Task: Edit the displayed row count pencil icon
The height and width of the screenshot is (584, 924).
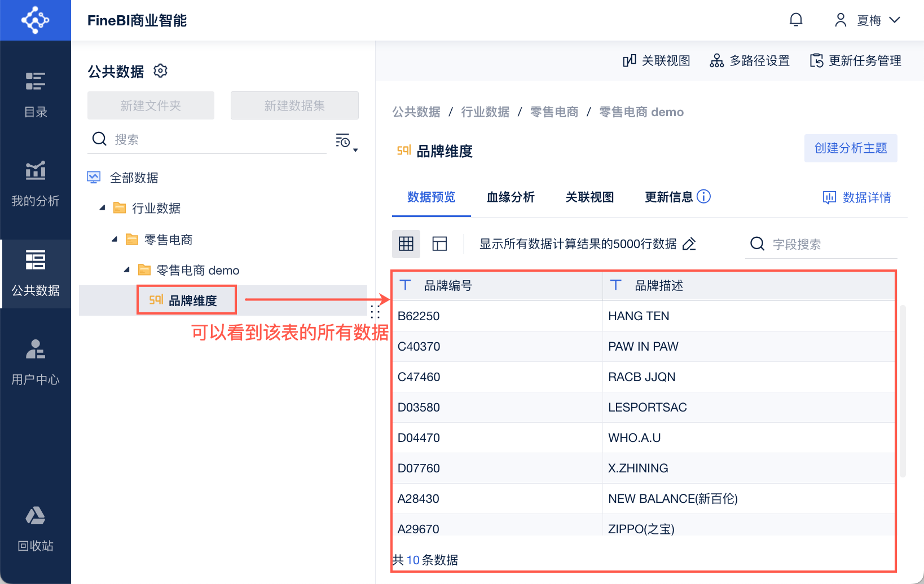Action: (x=689, y=244)
